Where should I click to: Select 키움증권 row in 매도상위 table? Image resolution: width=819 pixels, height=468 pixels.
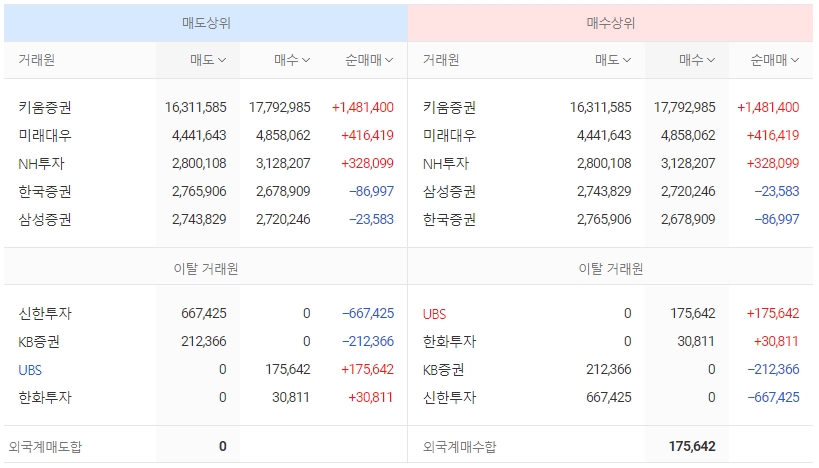click(x=206, y=108)
